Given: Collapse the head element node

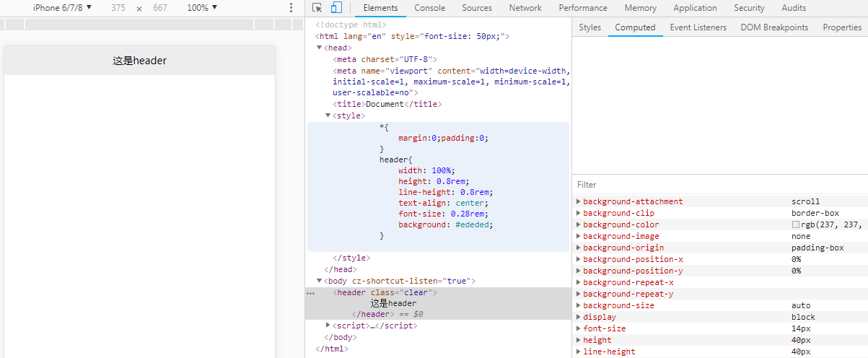Looking at the screenshot, I should point(319,47).
